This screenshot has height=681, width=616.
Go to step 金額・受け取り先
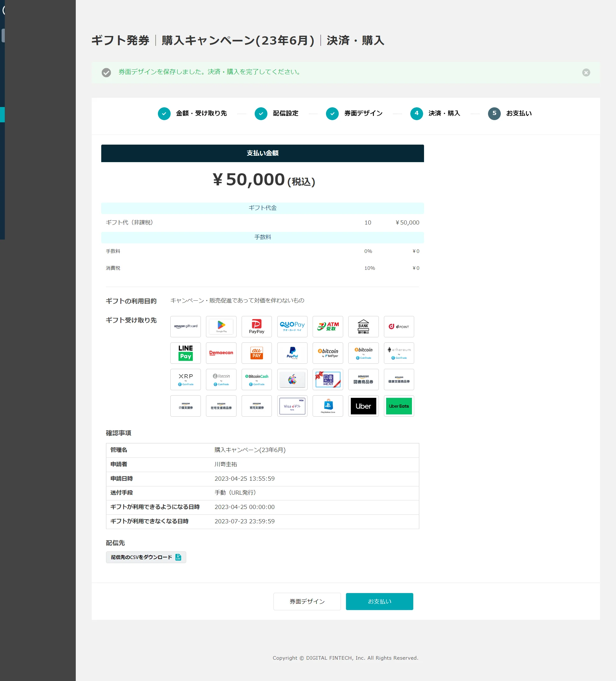(x=192, y=113)
